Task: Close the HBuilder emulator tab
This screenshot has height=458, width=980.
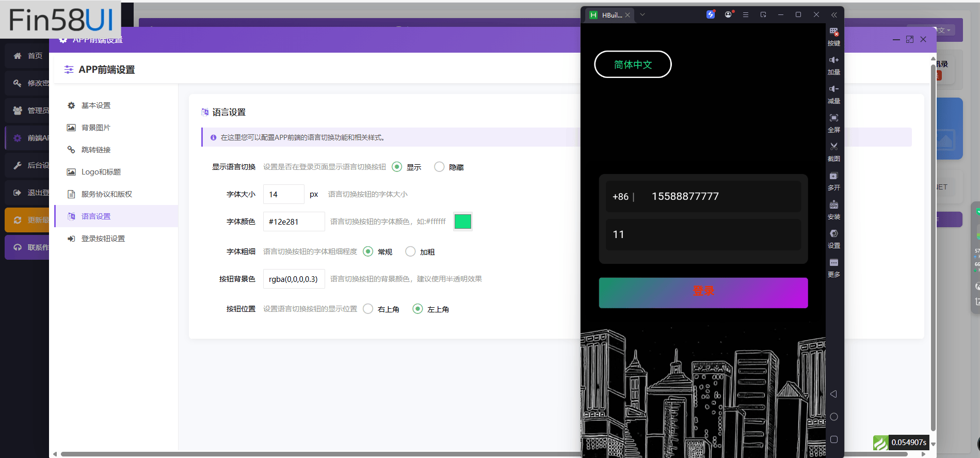Action: [628, 15]
